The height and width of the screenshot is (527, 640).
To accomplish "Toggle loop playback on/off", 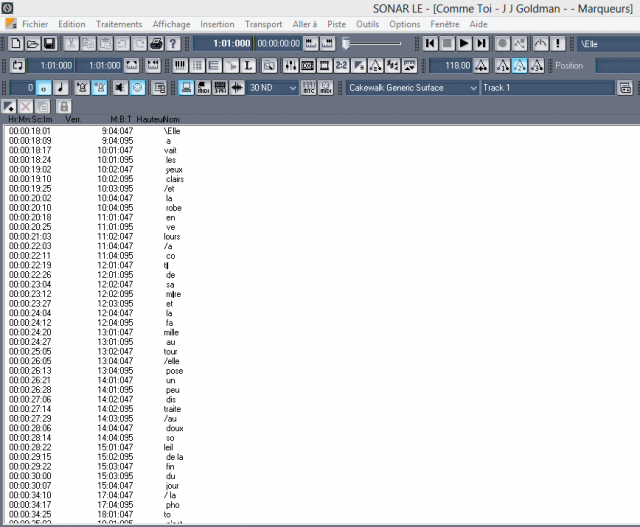I will pos(18,65).
